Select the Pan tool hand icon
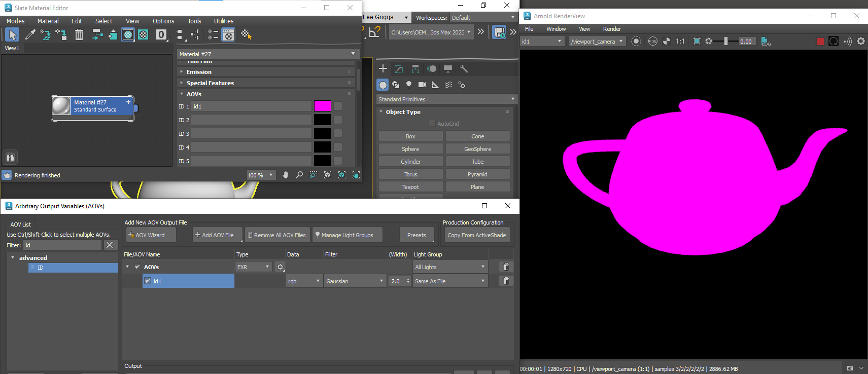The height and width of the screenshot is (374, 868). click(285, 175)
